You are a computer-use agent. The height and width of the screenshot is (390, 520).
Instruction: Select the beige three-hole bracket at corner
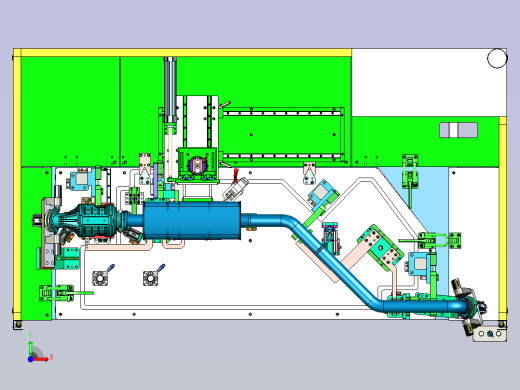[x=490, y=334]
